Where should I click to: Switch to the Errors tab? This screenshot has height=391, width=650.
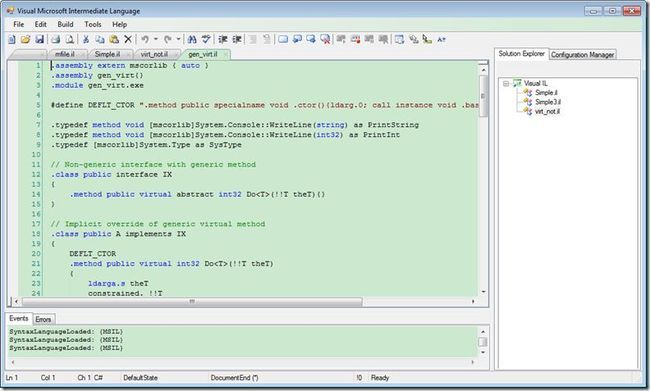click(43, 319)
